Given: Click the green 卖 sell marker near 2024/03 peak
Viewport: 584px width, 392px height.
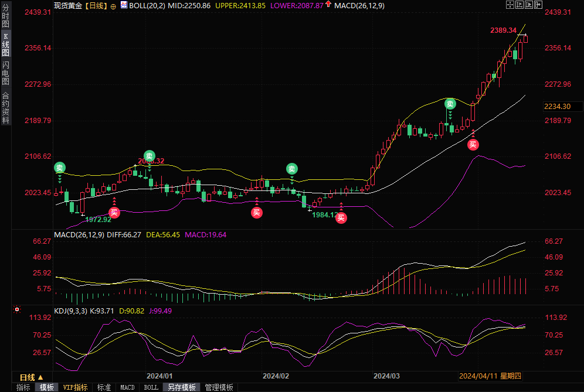Looking at the screenshot, I should pyautogui.click(x=450, y=104).
